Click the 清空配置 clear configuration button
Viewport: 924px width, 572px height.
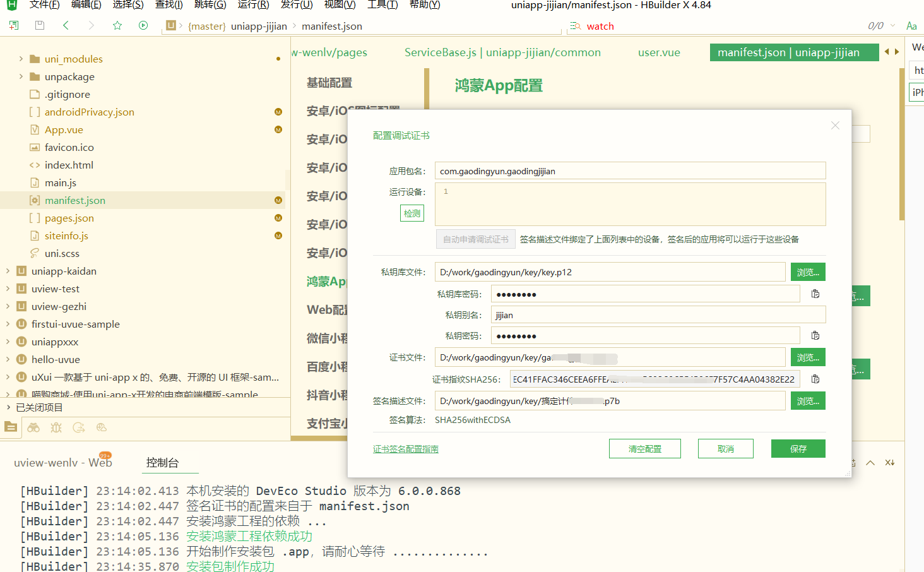[x=645, y=449]
